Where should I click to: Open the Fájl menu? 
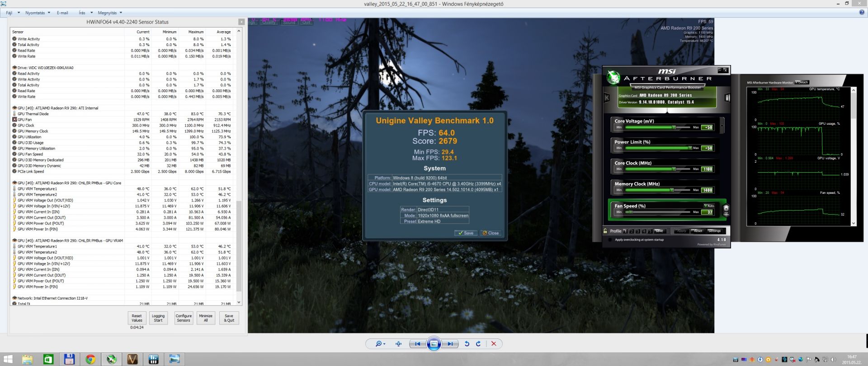coord(9,13)
